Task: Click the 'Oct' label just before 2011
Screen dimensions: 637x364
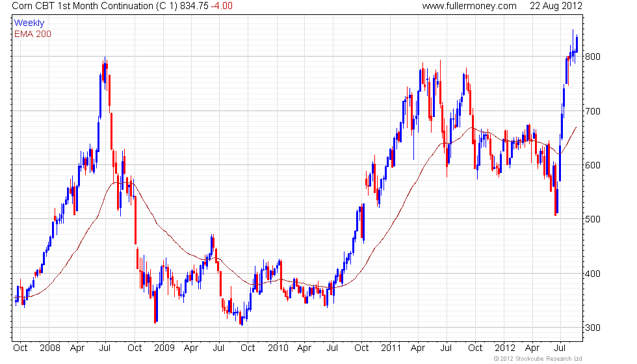Action: click(x=361, y=348)
